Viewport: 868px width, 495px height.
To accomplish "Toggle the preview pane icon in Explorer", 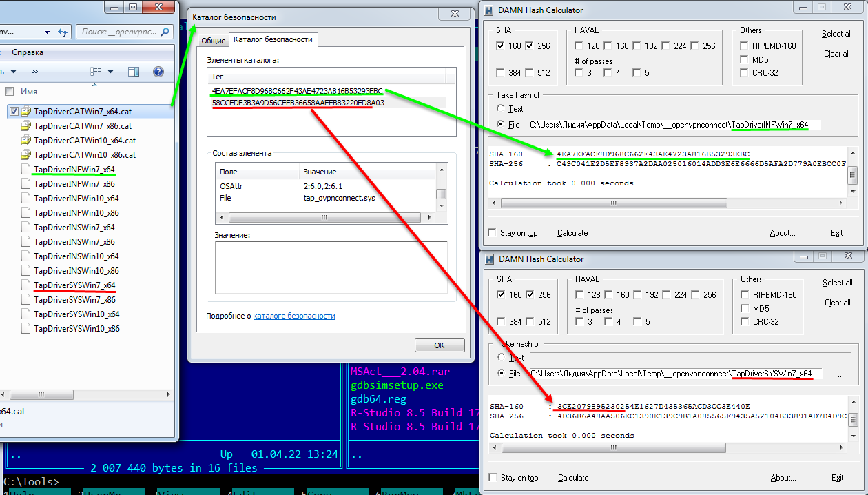I will 134,72.
